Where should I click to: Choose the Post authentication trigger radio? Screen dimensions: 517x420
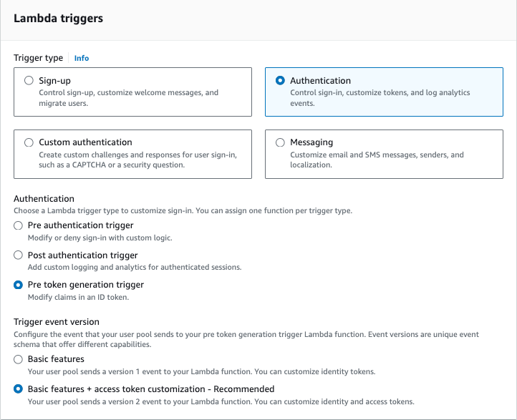point(18,255)
